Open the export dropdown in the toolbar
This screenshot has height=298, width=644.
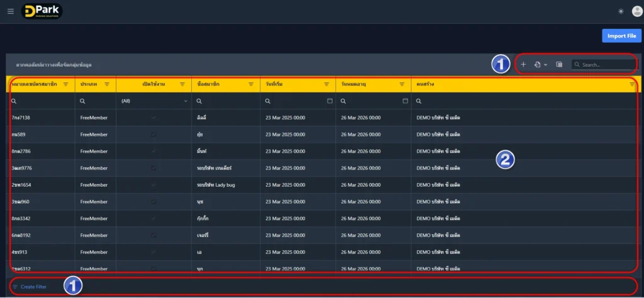(541, 65)
